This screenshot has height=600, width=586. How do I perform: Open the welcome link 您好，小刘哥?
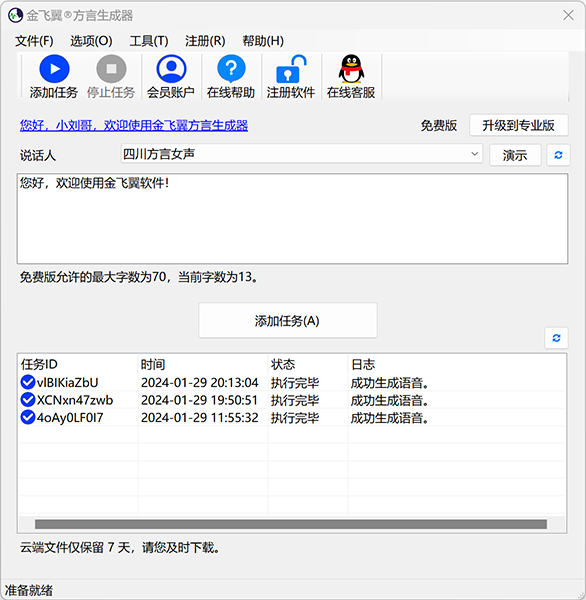pos(134,125)
